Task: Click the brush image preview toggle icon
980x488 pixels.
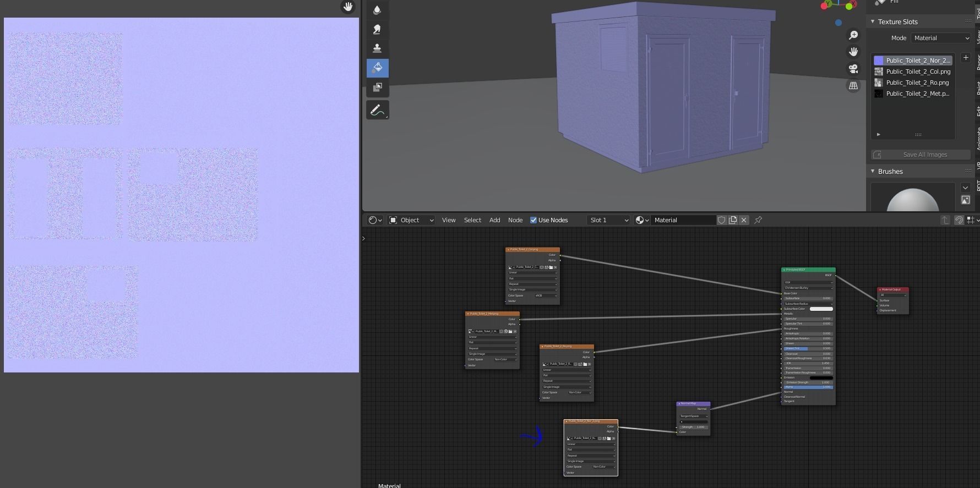Action: pos(965,200)
